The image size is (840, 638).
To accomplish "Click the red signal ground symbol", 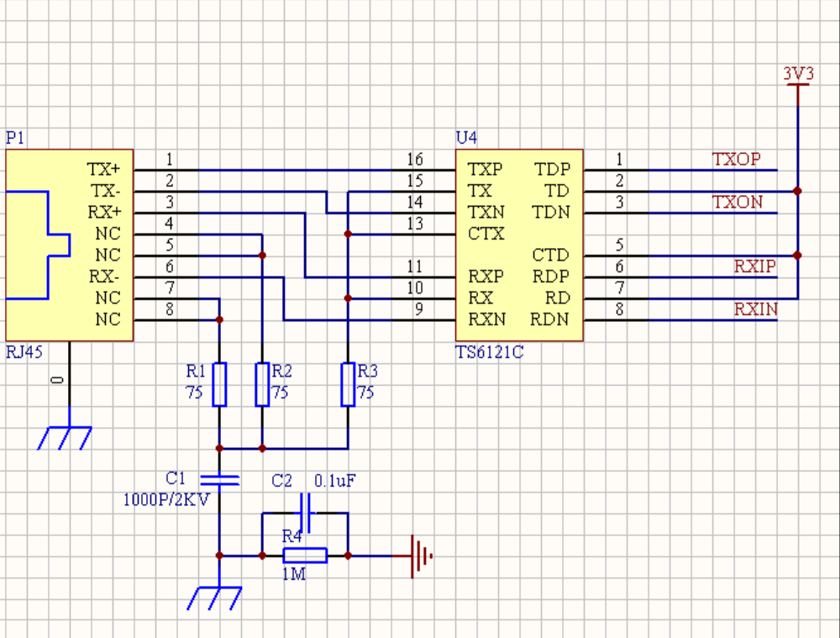I will point(421,556).
